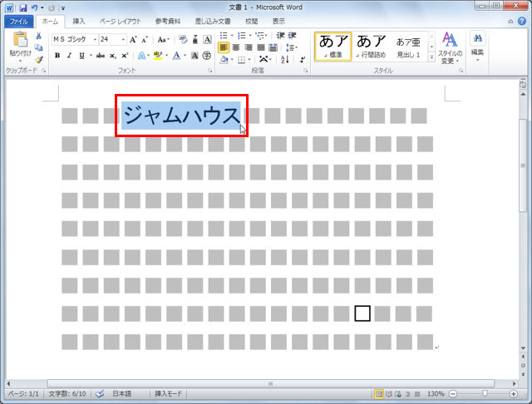Click the スタイルの変更 (Change Styles) button
This screenshot has height=404, width=532.
(450, 48)
